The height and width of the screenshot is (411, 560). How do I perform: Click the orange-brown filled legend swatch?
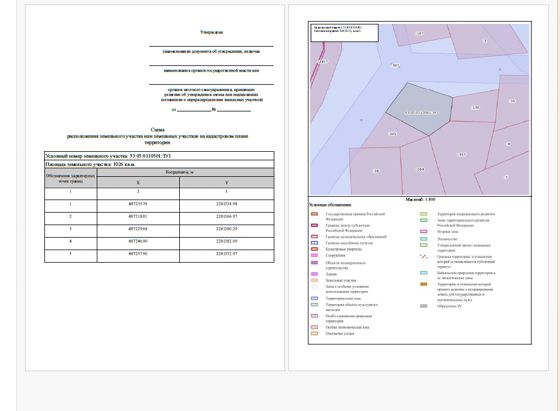(424, 284)
